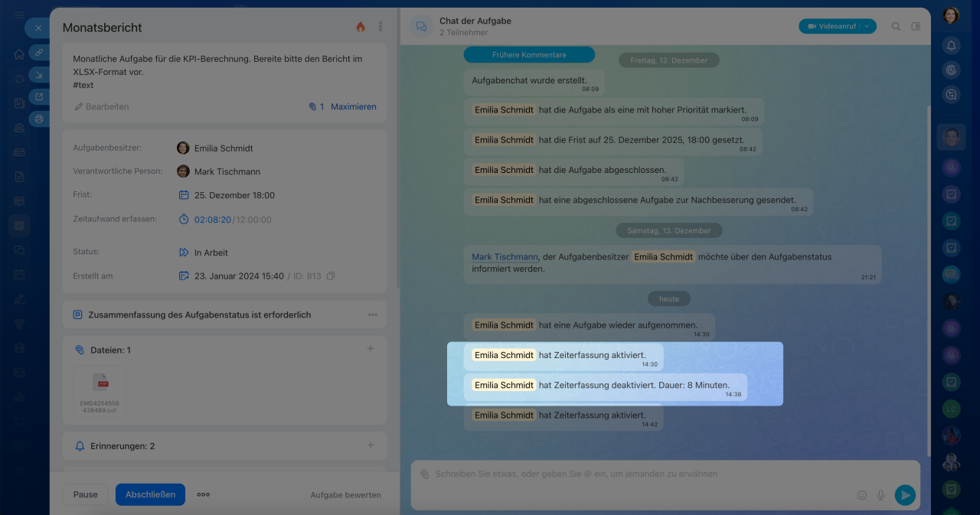
Task: Open the shopping cart icon in left sidebar
Action: click(19, 422)
